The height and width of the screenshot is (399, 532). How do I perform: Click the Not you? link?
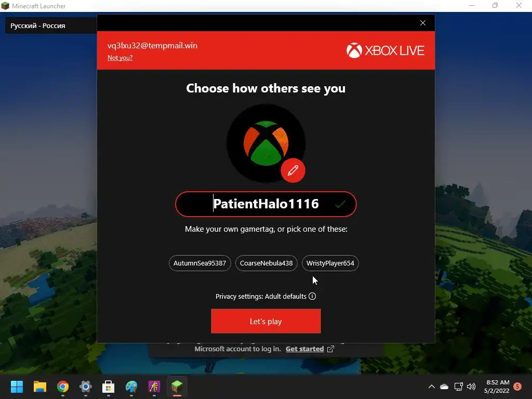click(120, 58)
